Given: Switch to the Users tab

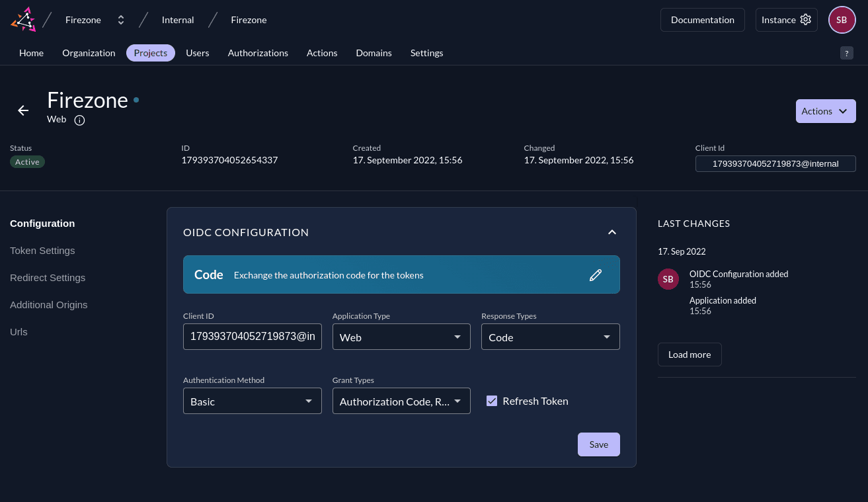Looking at the screenshot, I should 197,53.
